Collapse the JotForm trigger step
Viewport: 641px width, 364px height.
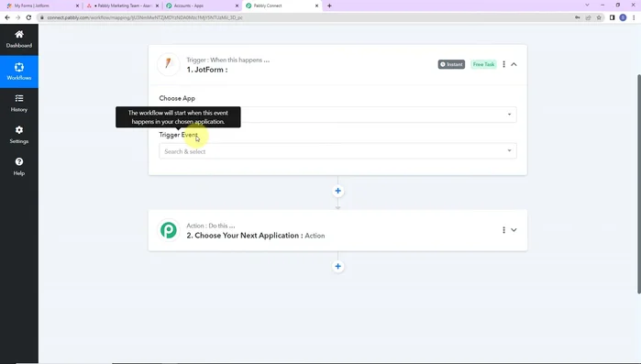pos(514,64)
